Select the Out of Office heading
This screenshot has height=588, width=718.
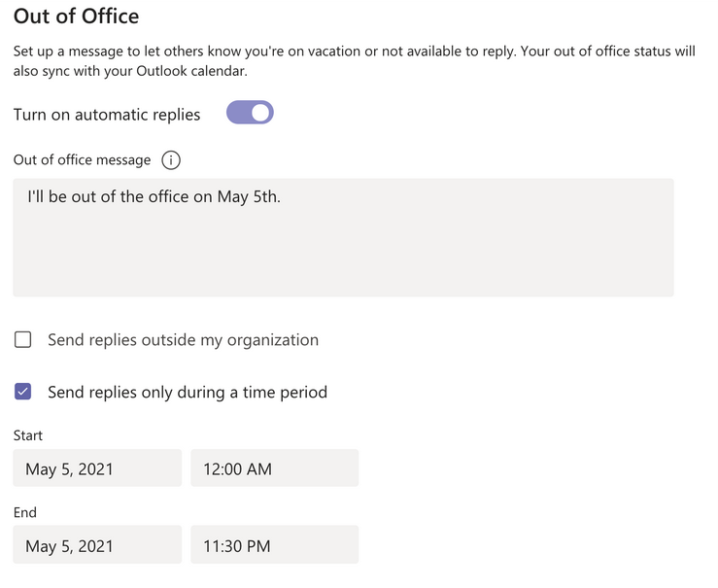[76, 16]
